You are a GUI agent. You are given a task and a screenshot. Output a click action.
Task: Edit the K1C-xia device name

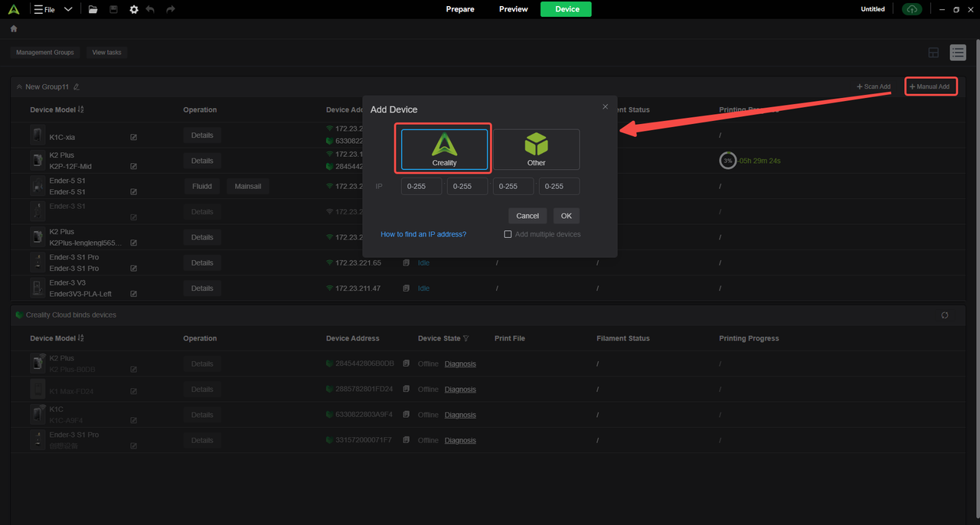coord(133,137)
